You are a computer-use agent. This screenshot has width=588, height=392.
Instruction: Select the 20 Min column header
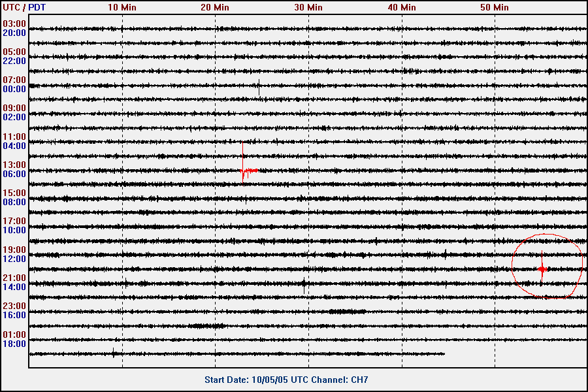tap(215, 7)
